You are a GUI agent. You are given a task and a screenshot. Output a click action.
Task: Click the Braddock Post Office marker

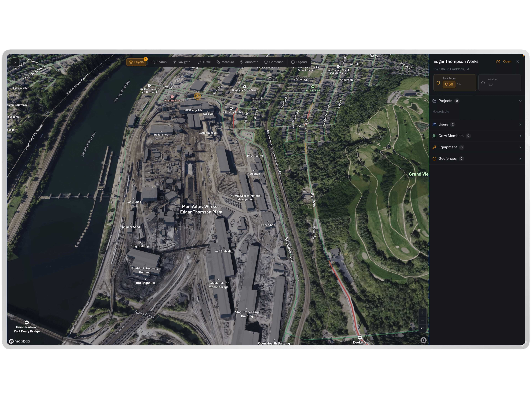point(231,108)
